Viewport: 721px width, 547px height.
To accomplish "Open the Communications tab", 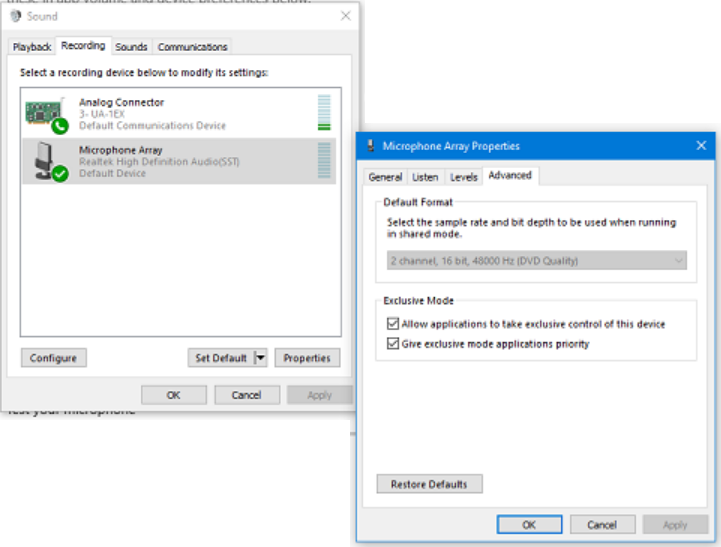I will point(192,47).
